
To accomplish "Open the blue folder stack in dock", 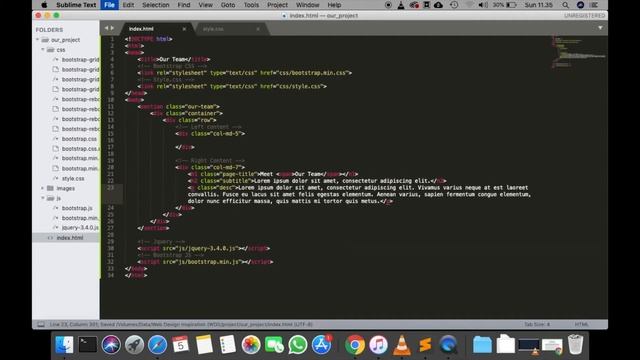I will click(482, 345).
